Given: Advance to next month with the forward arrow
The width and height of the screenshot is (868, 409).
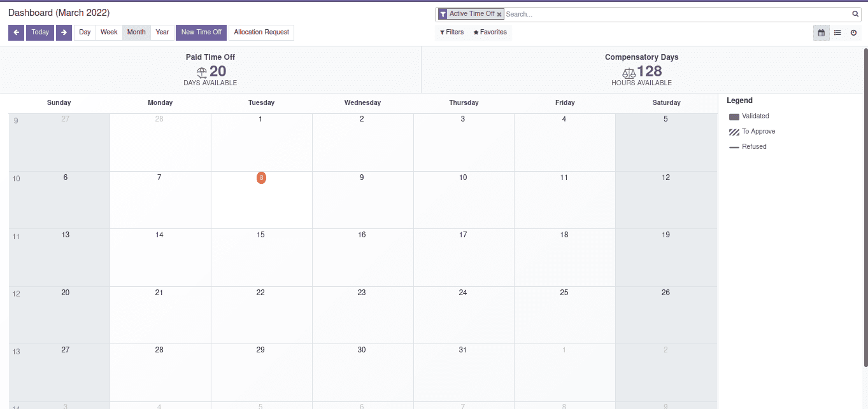Looking at the screenshot, I should pyautogui.click(x=64, y=32).
